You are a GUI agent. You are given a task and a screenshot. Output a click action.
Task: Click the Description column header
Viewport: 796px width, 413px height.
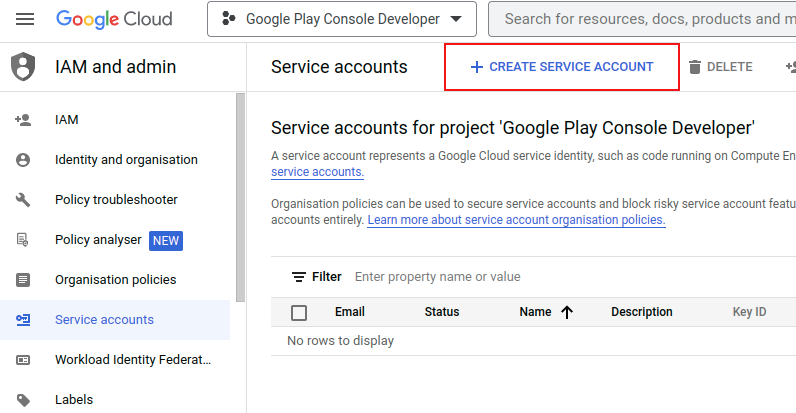(x=642, y=312)
